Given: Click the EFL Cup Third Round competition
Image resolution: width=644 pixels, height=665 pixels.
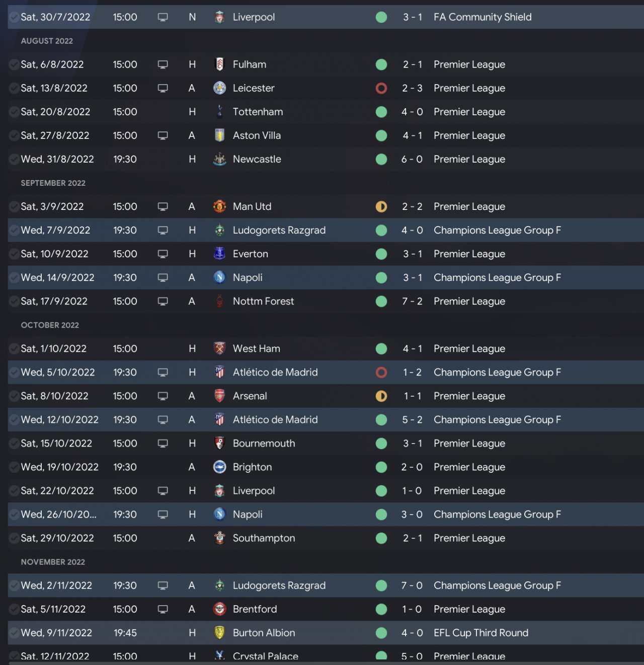Looking at the screenshot, I should coord(480,633).
